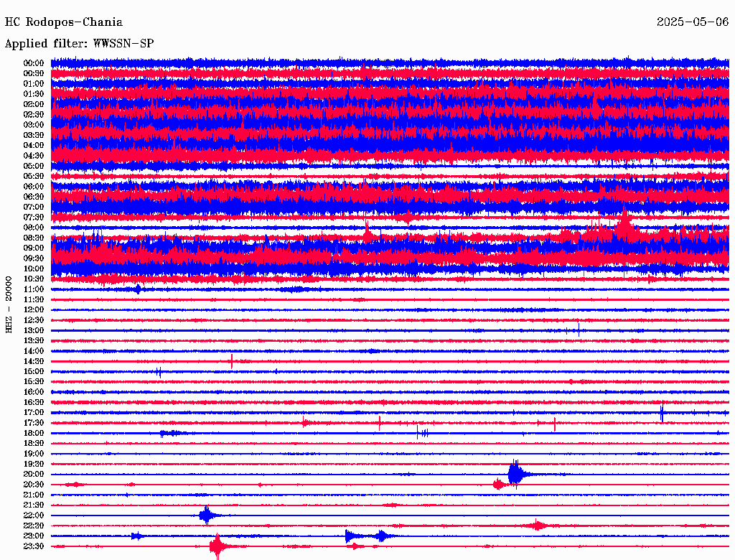
Task: Click the HHZ - 20000 axis label
Action: coord(9,304)
